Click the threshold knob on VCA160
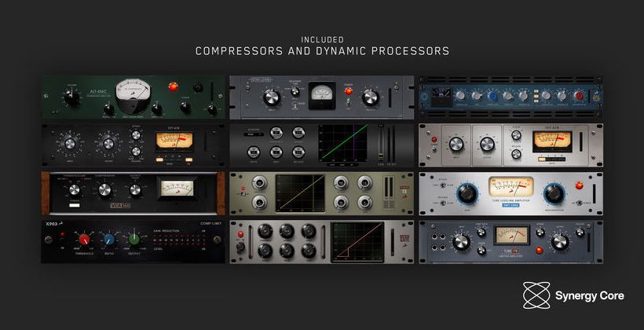 tap(75, 189)
